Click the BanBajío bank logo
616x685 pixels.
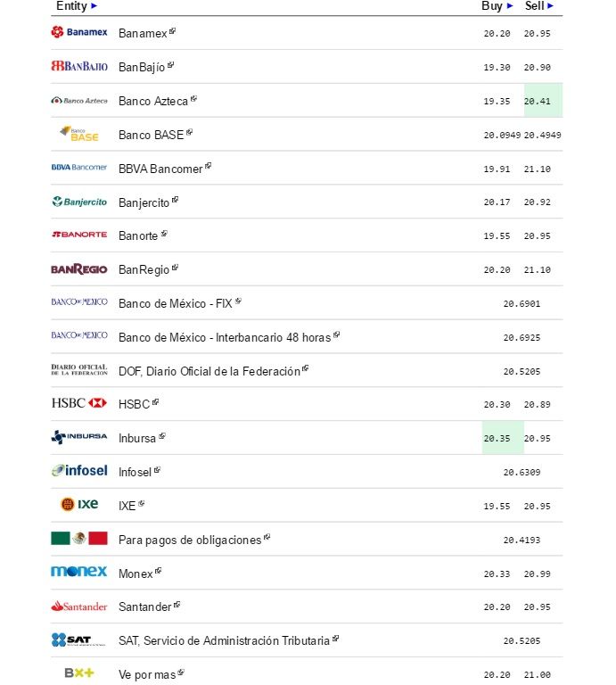click(x=79, y=66)
